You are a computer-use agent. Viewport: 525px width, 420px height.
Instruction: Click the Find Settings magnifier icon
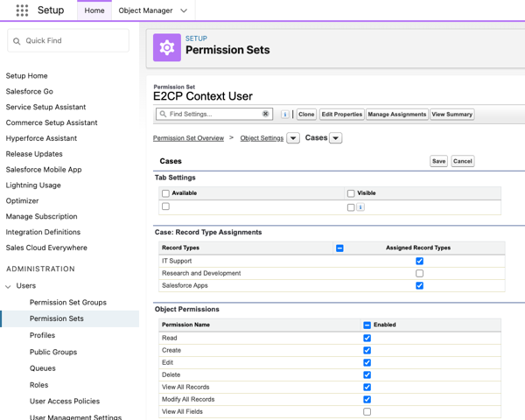click(x=163, y=115)
